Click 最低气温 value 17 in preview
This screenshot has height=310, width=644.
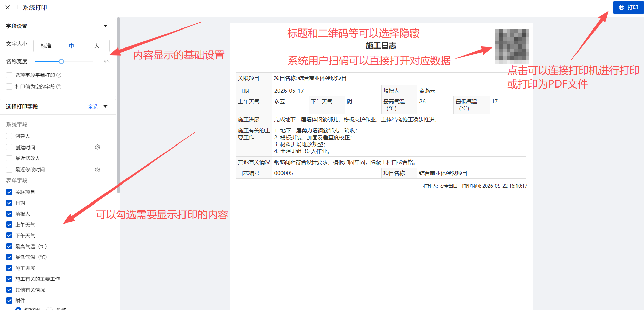tap(495, 102)
